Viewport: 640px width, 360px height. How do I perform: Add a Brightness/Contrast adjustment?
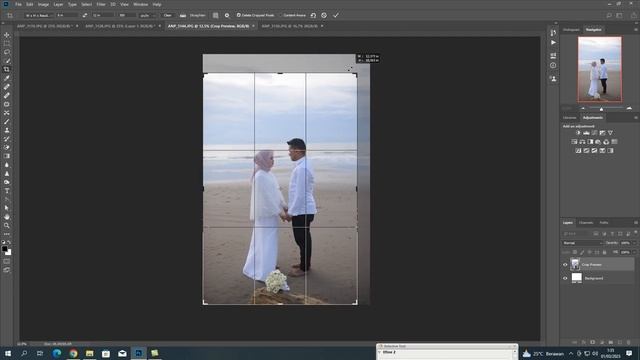pos(578,133)
